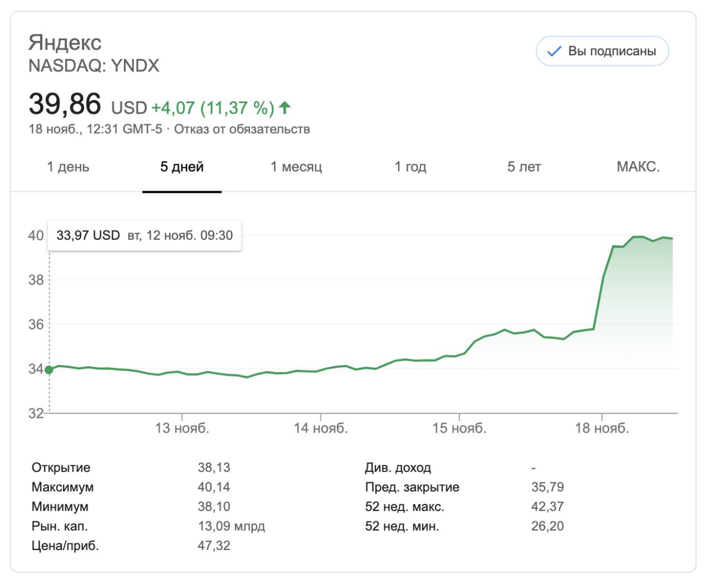This screenshot has width=714, height=588.
Task: Click the "Яндекс" company title
Action: (x=65, y=42)
